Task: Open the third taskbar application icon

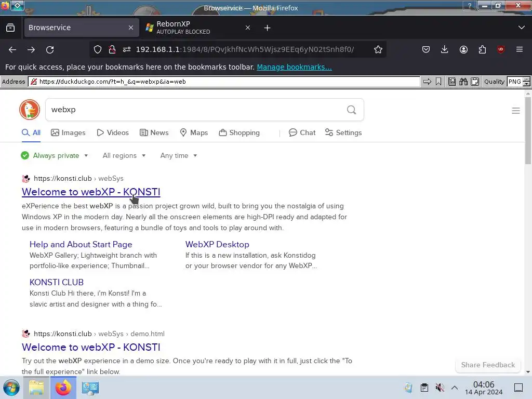Action: point(90,388)
